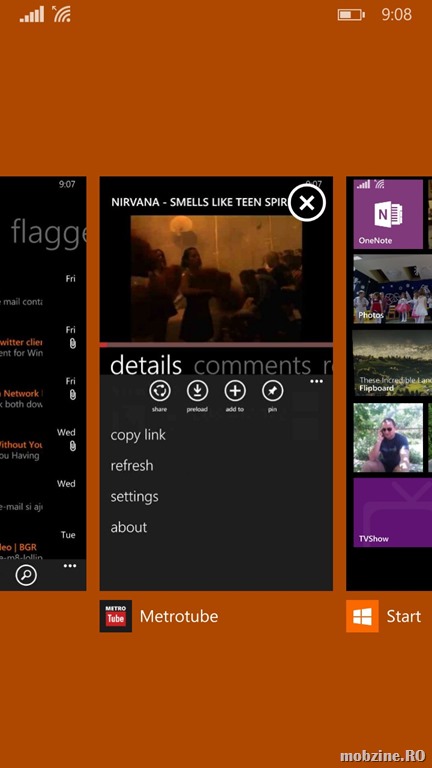Tap the search icon in mail app
This screenshot has height=768, width=432.
(26, 575)
